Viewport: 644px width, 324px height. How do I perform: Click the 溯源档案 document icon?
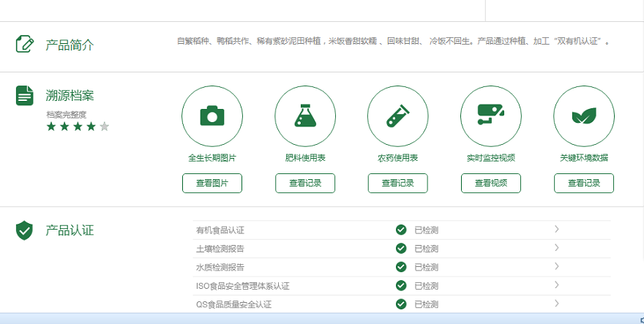(x=25, y=95)
